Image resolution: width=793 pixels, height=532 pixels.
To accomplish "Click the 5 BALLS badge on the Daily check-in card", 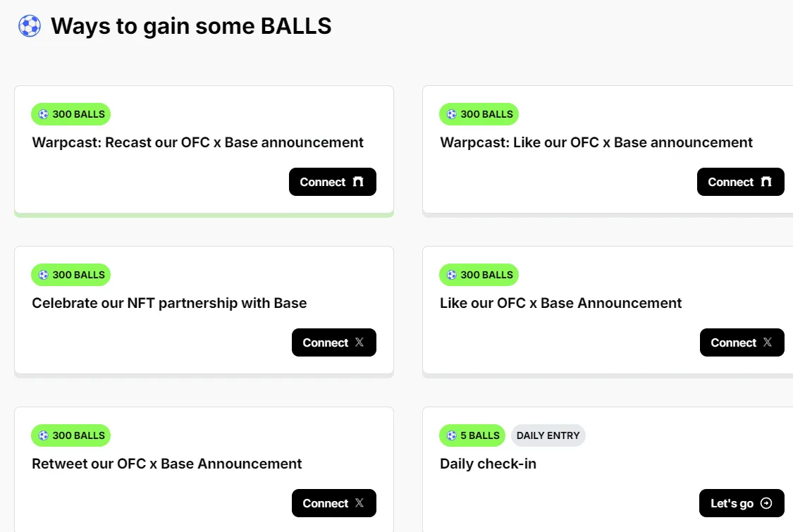I will (x=472, y=435).
